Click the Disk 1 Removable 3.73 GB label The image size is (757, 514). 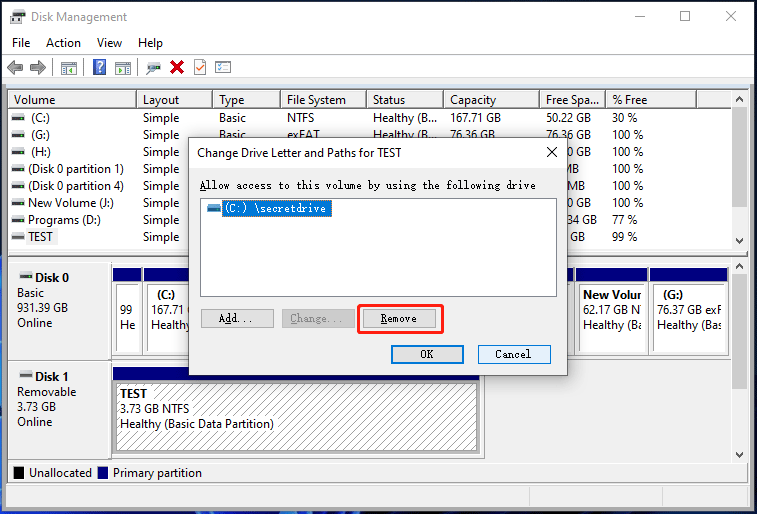59,410
